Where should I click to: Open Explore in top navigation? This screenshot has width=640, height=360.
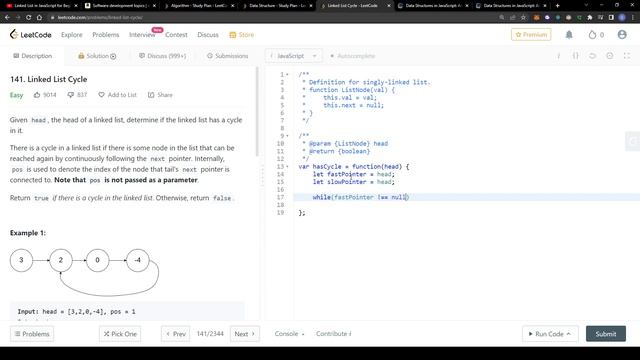point(72,35)
